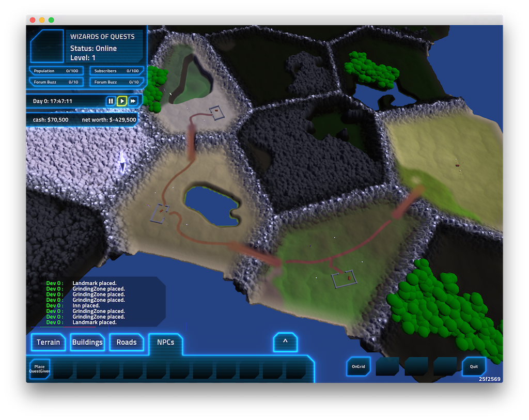
Task: Click the Level: 1 text
Action: click(x=83, y=58)
